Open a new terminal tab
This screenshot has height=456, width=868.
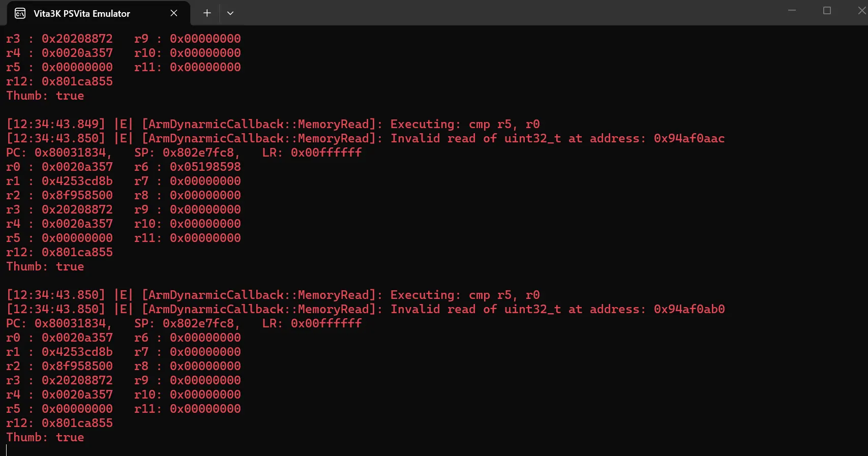pos(207,13)
